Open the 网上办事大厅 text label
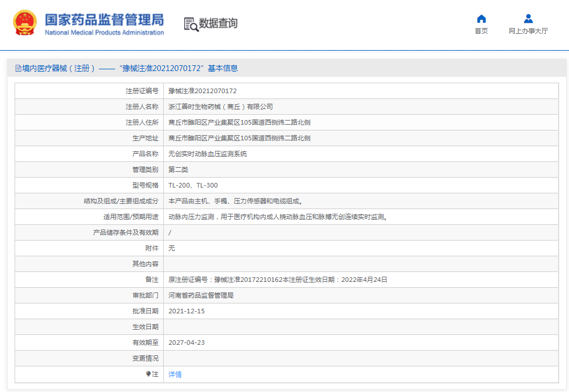 point(528,31)
